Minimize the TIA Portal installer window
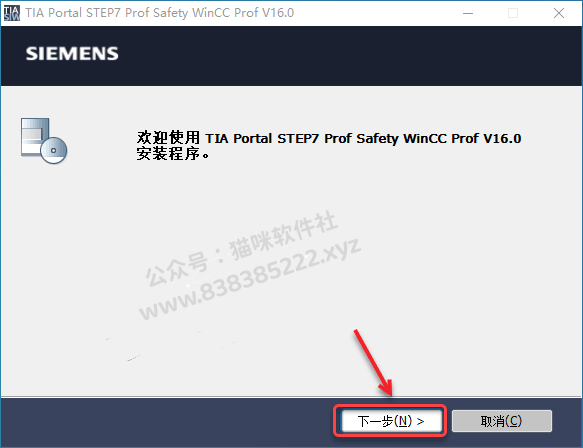Viewport: 583px width, 448px height. point(468,13)
